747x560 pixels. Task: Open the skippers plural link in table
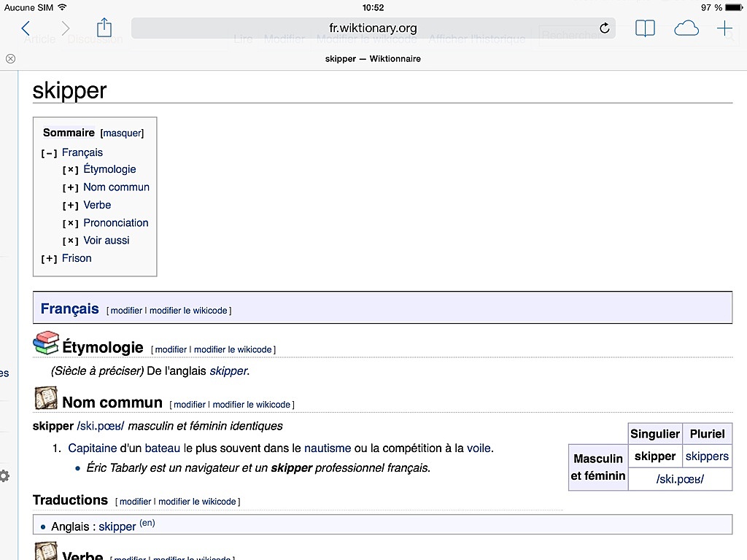click(x=707, y=456)
